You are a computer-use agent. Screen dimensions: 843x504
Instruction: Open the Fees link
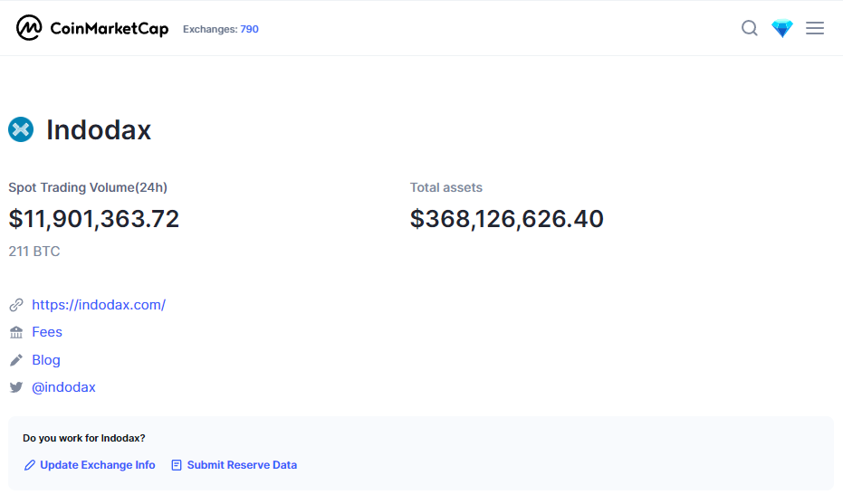coord(47,332)
